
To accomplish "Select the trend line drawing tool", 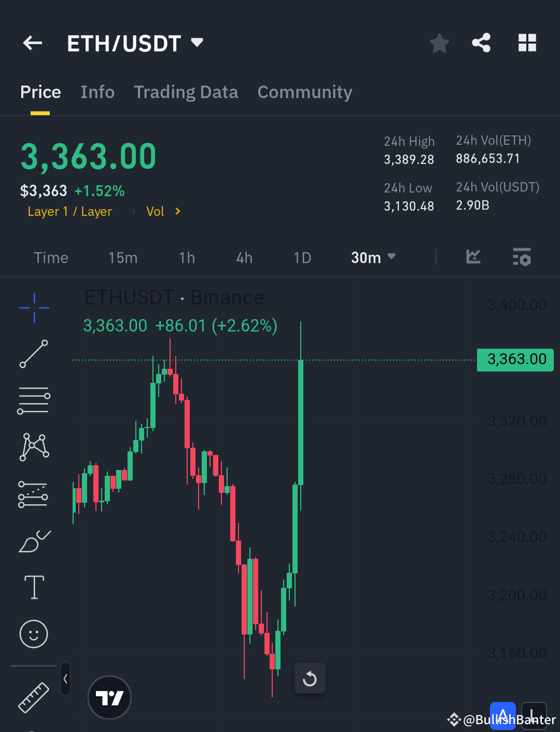I will click(33, 354).
